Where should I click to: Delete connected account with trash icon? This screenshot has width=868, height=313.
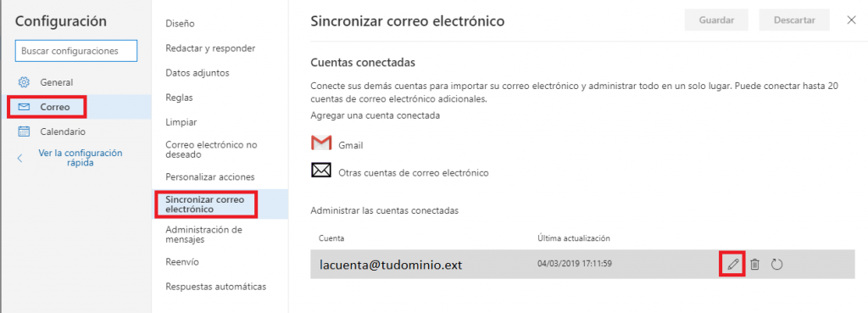click(754, 265)
